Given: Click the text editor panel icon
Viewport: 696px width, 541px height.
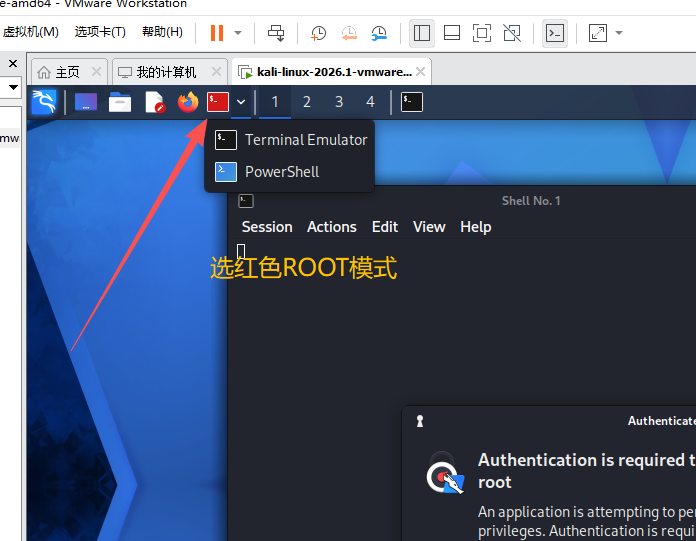Looking at the screenshot, I should [154, 102].
